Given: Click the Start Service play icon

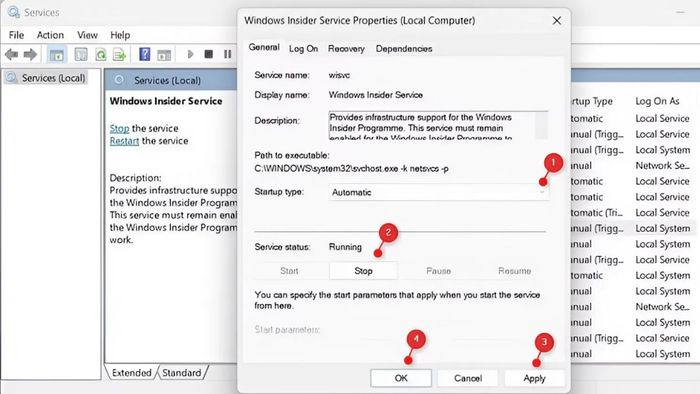Looking at the screenshot, I should pos(190,54).
